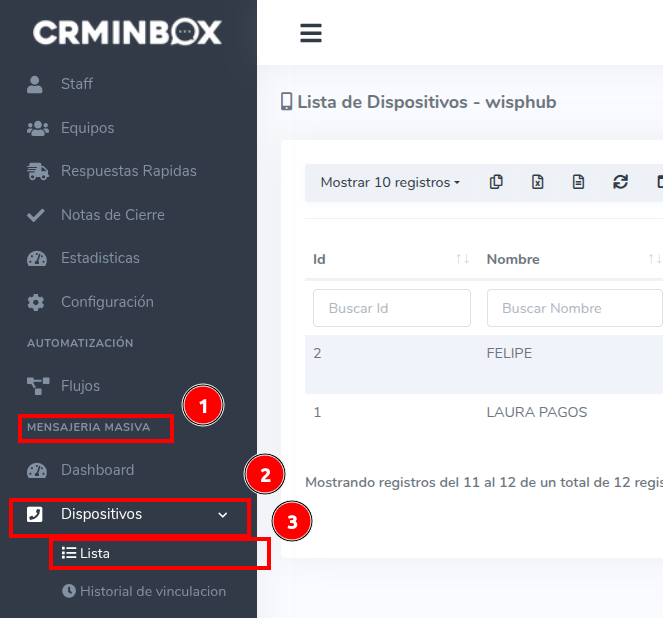Go to Estadisticas page
The width and height of the screenshot is (663, 618).
pyautogui.click(x=100, y=258)
